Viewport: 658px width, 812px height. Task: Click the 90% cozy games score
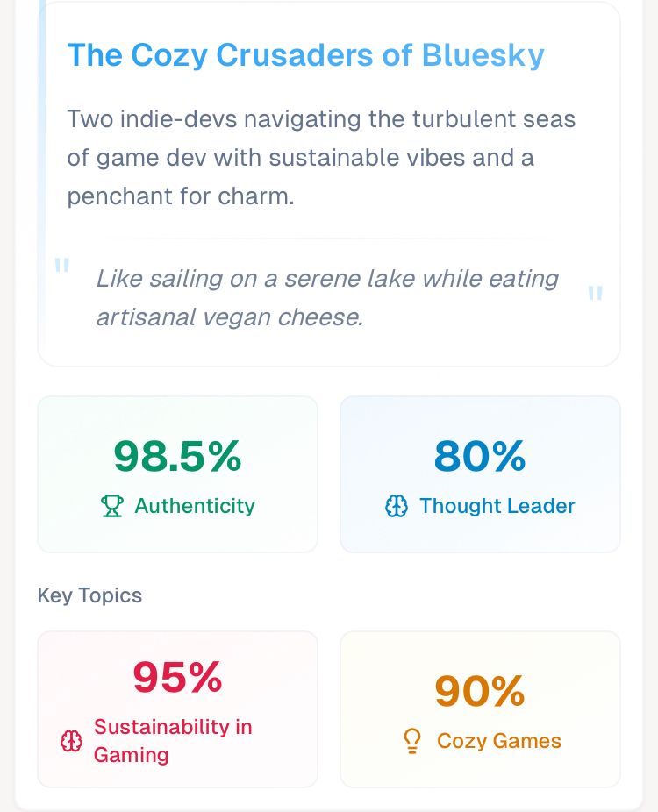tap(480, 691)
